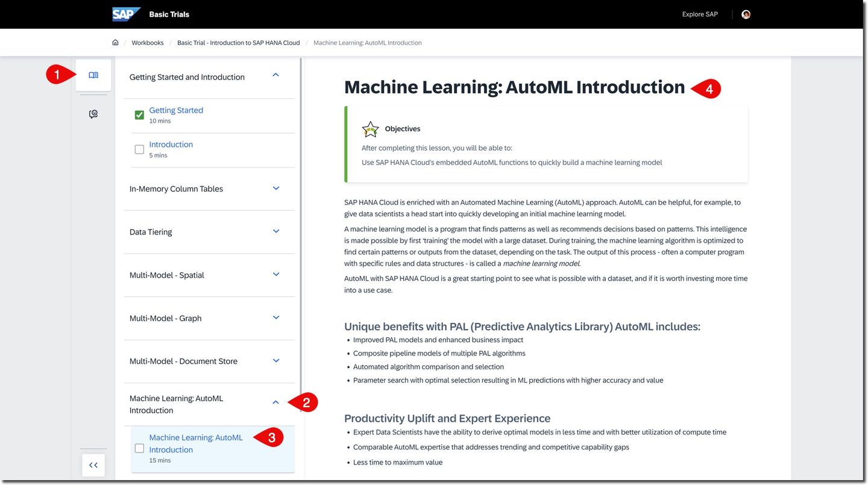
Task: Click '5 mins' under Introduction
Action: coord(158,155)
